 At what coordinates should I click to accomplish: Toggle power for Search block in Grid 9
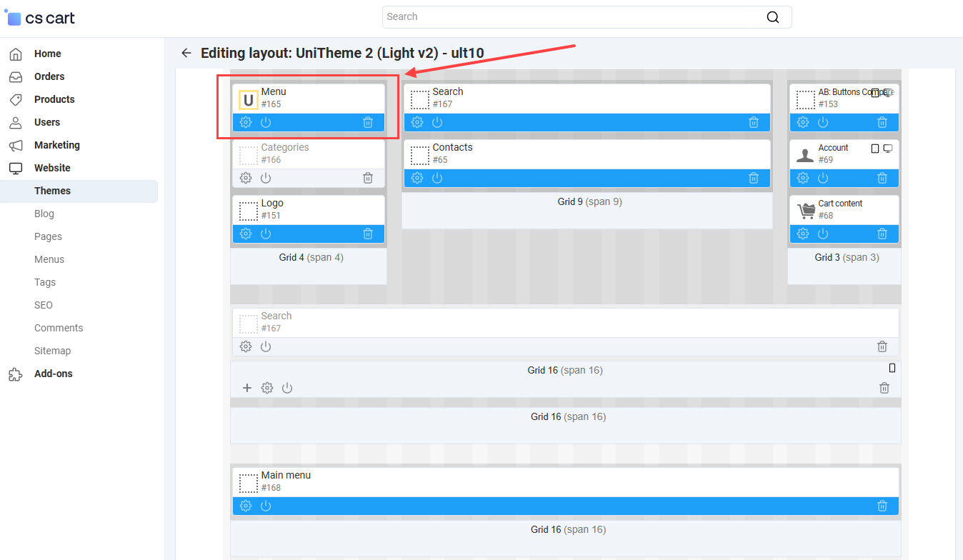click(x=437, y=122)
